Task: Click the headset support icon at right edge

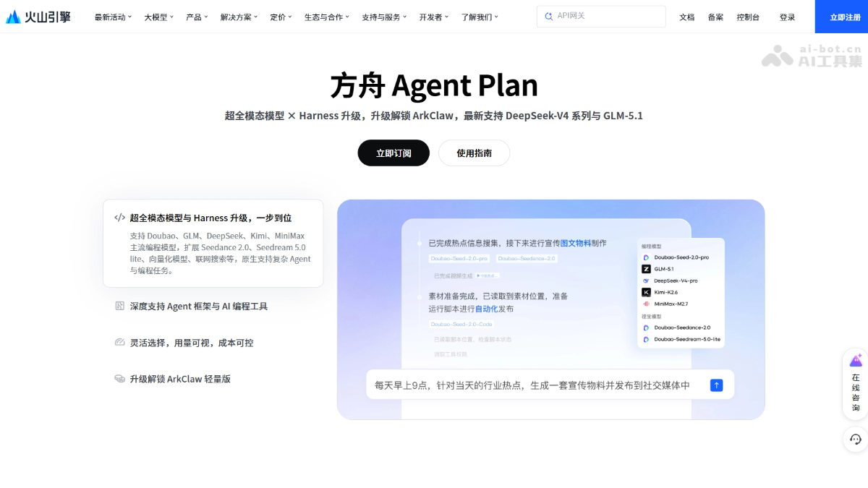Action: (856, 439)
